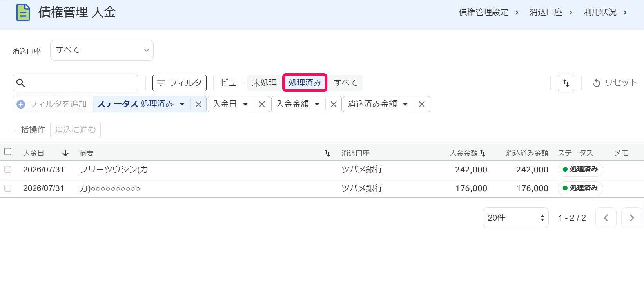The width and height of the screenshot is (644, 286).
Task: Switch to the 未処理 view tab
Action: (x=265, y=83)
